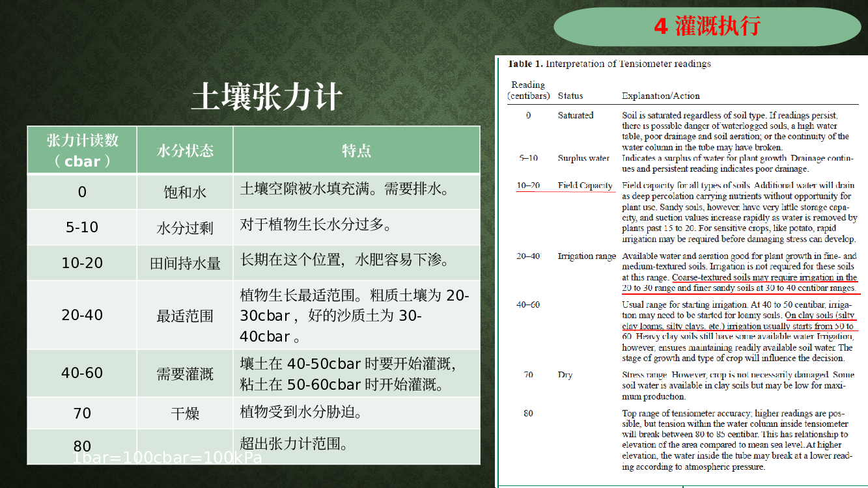This screenshot has width=868, height=488.
Task: Click the "20-40" reading in the Chinese table
Action: pos(82,315)
